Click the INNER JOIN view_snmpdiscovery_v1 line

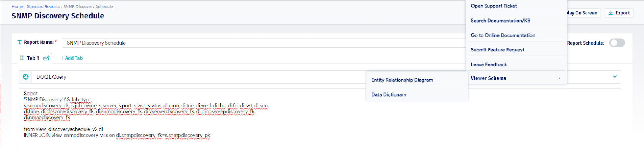117,136
